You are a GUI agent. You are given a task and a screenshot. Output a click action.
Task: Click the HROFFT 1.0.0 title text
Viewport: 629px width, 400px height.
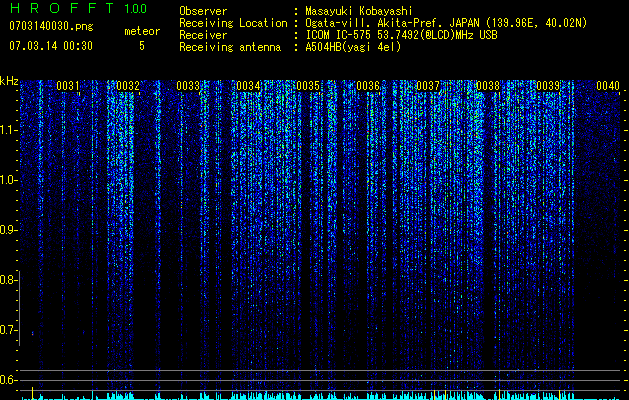coord(78,8)
